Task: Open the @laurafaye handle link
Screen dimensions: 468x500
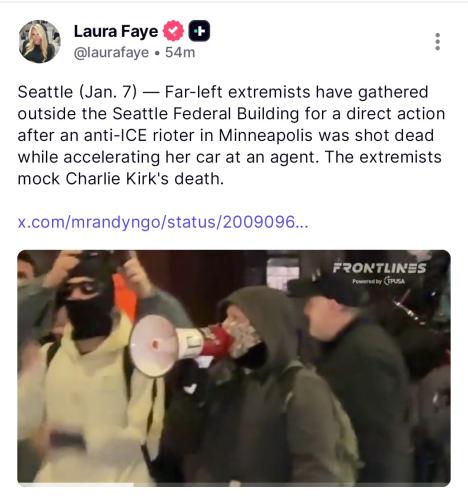Action: (111, 52)
